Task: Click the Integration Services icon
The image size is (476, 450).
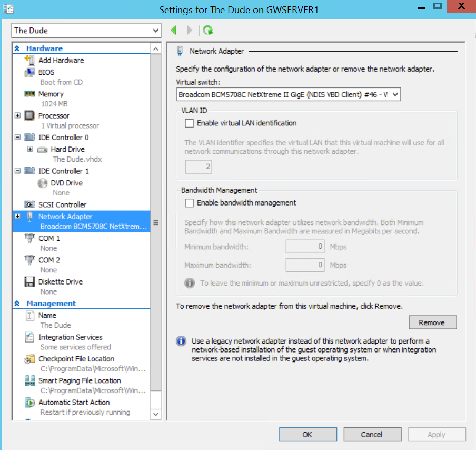Action: (x=29, y=337)
